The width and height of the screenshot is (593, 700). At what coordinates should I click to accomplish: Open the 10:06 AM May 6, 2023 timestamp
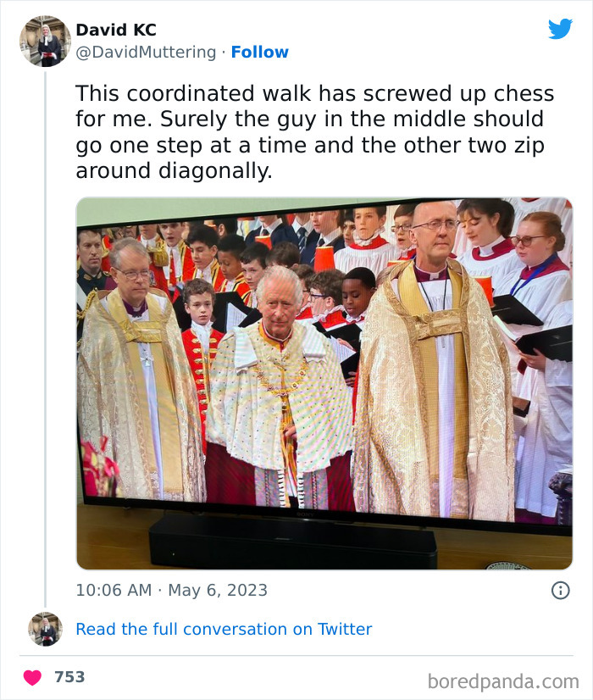coord(171,591)
